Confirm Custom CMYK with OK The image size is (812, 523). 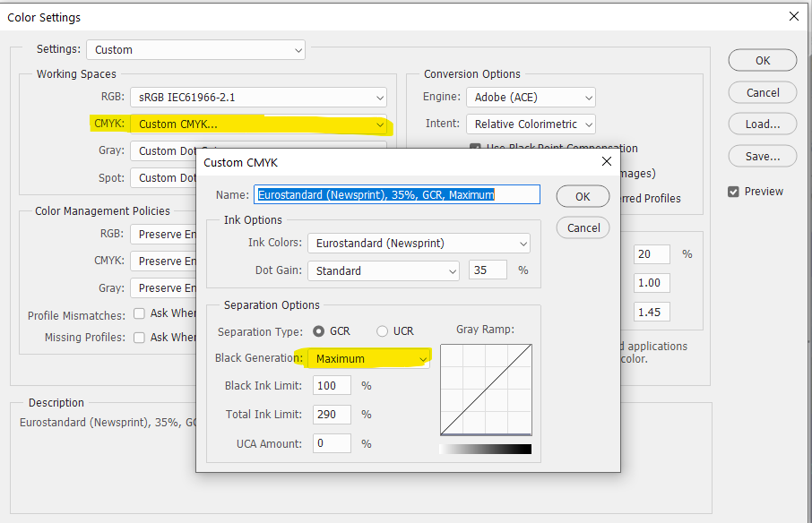click(583, 196)
